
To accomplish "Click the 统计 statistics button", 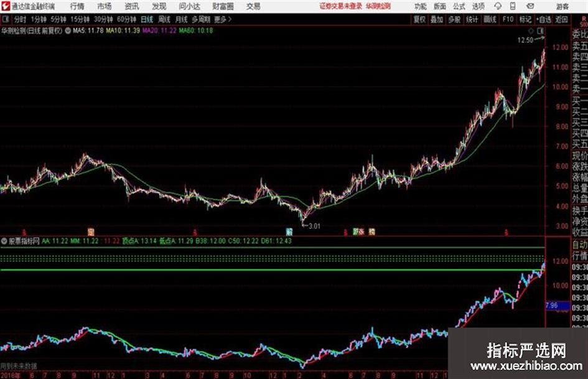I will coord(472,19).
